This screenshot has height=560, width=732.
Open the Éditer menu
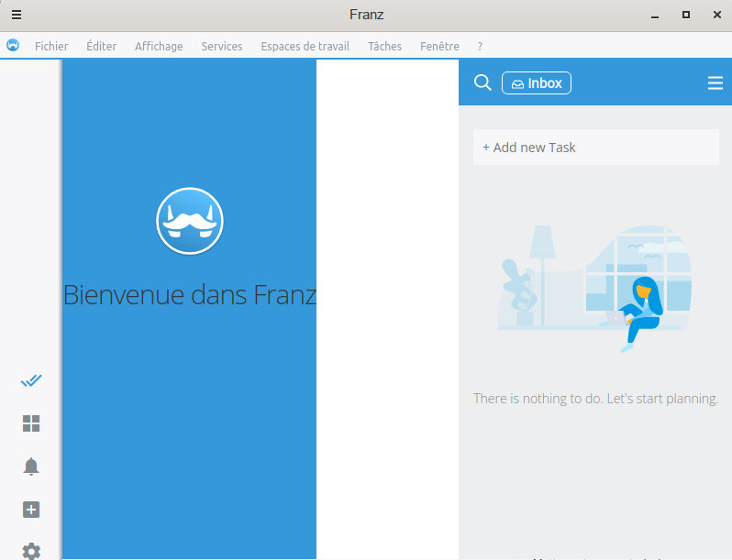click(101, 46)
